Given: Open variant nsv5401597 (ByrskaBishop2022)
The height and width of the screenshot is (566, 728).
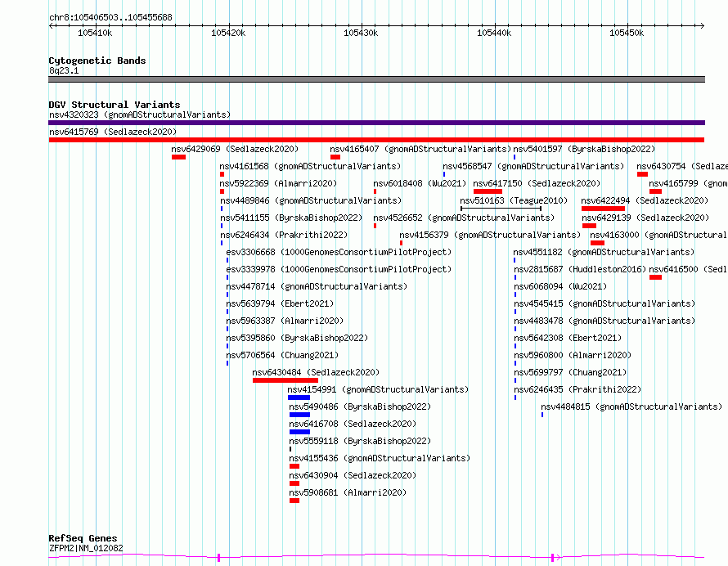Looking at the screenshot, I should (x=584, y=149).
